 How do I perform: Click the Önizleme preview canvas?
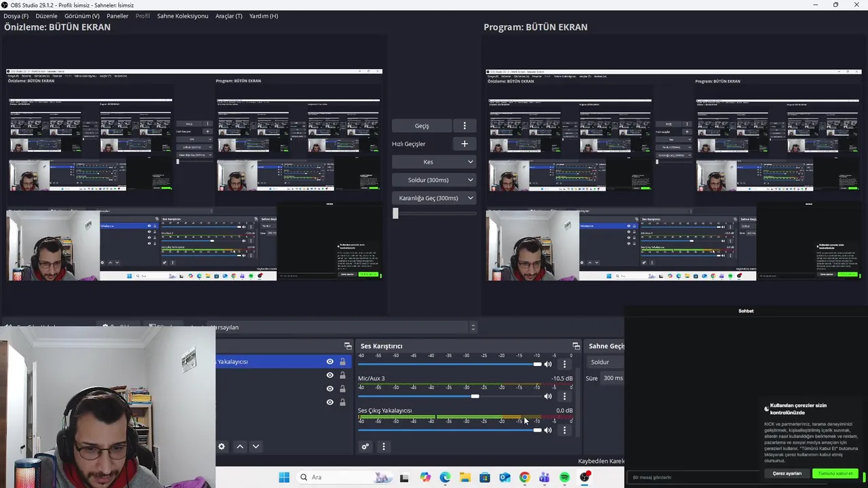194,175
